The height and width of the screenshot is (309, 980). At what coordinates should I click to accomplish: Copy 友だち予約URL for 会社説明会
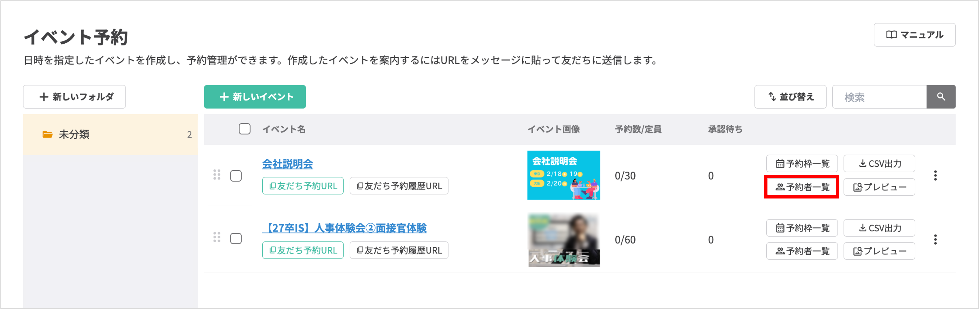(x=303, y=186)
